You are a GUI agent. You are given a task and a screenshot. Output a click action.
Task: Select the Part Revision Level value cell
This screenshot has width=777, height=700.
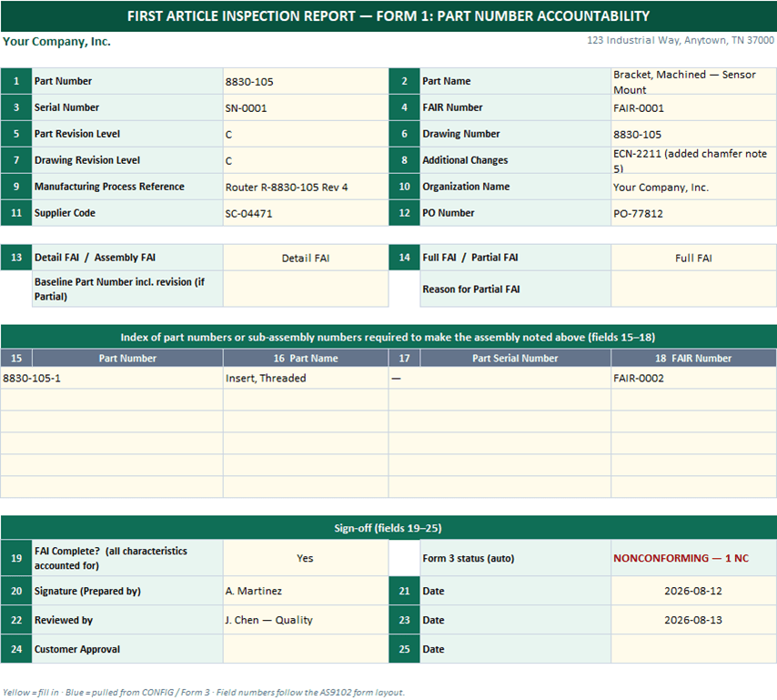(306, 134)
